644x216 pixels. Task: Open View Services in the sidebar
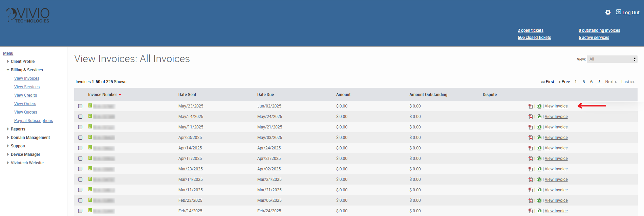click(27, 87)
